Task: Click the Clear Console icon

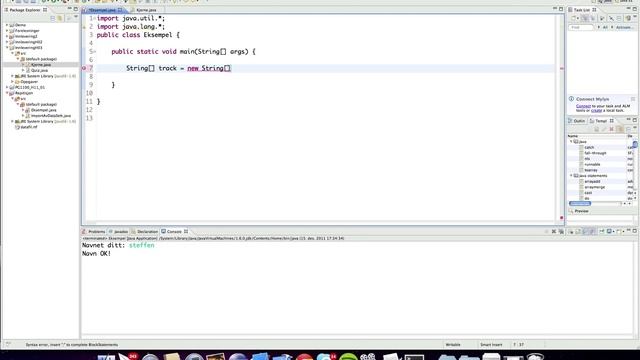Action: pos(571,231)
